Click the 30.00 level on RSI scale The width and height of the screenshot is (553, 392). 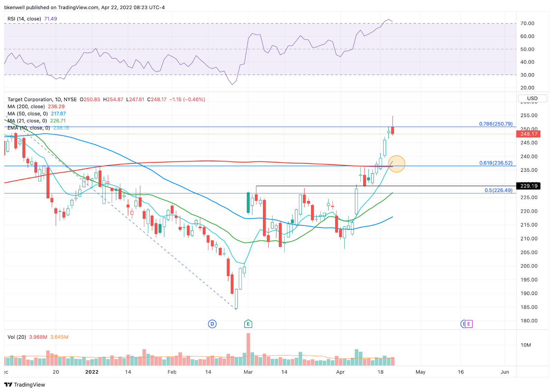527,75
